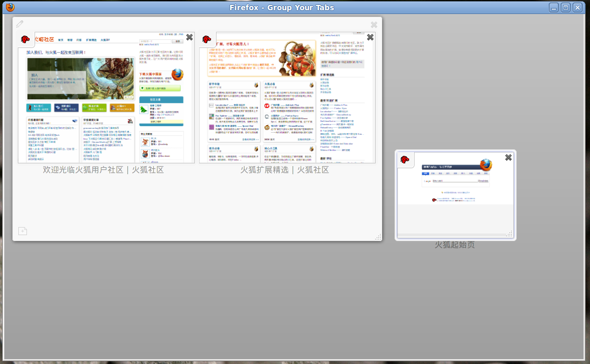Click the favicon on the 欢迎光临火狐用户社区 thumbnail
The height and width of the screenshot is (364, 590).
pyautogui.click(x=25, y=39)
